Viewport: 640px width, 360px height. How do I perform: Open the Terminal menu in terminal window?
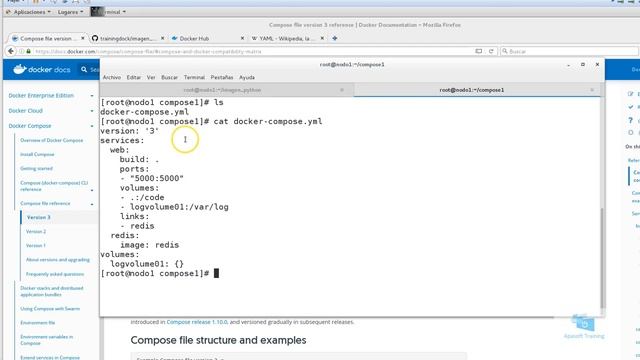coord(194,78)
